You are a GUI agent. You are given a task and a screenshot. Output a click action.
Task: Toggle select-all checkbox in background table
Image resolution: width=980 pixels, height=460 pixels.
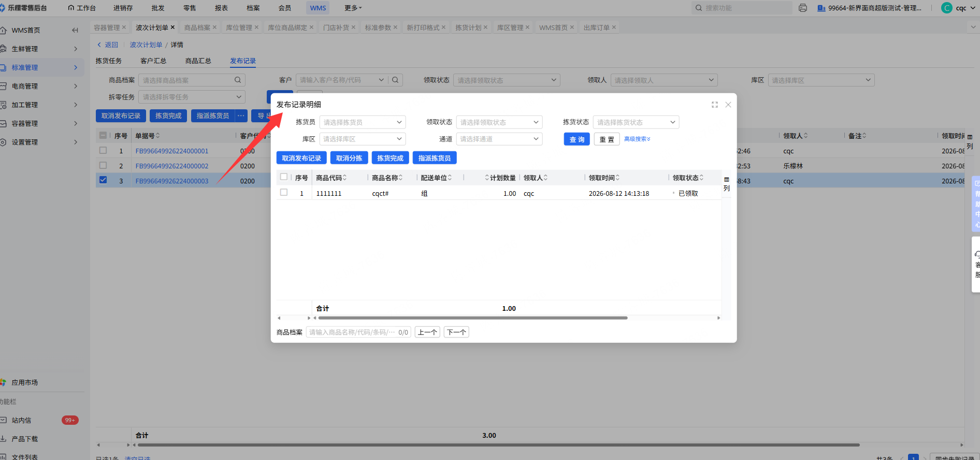(x=103, y=135)
